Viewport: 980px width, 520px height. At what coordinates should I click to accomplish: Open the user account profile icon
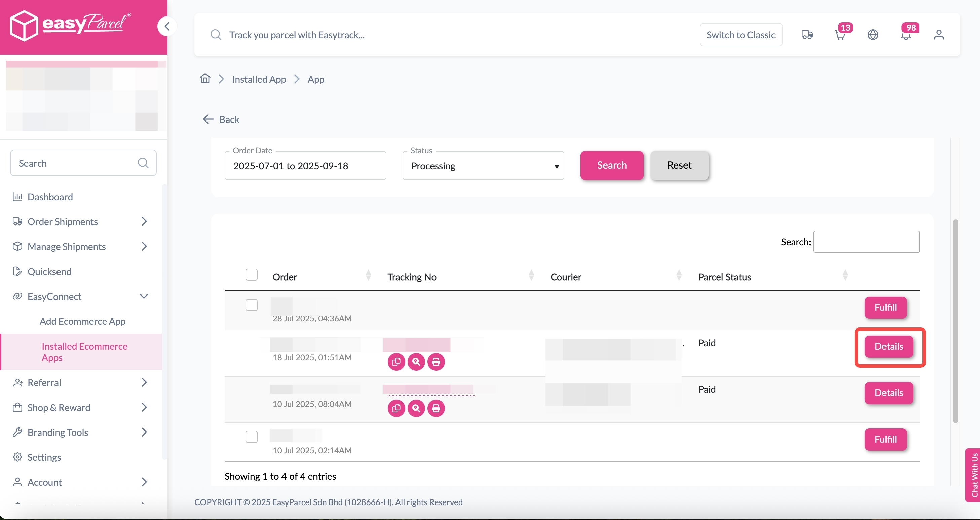(x=939, y=35)
